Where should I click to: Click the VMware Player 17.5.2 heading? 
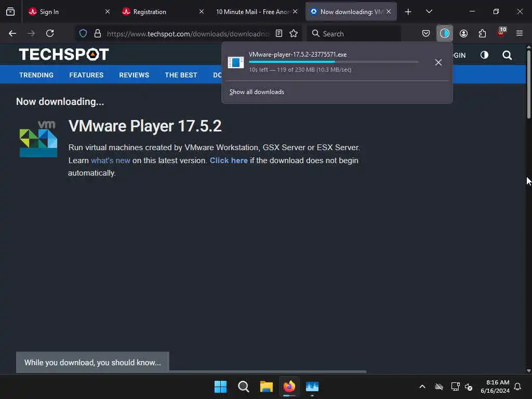pyautogui.click(x=145, y=126)
